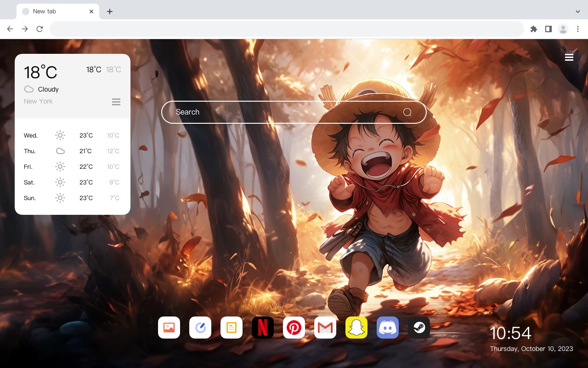
Task: Click the sunny icon for Wed.
Action: [60, 135]
